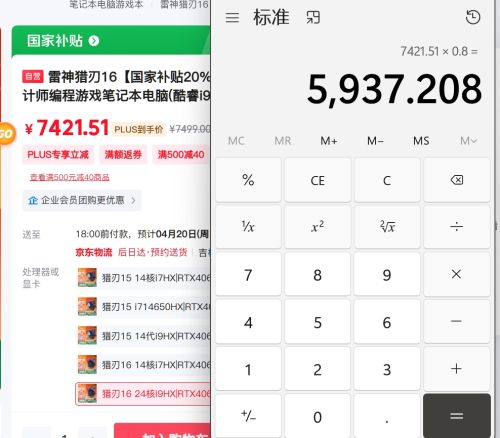Image resolution: width=500 pixels, height=438 pixels.
Task: Click the PLUS专享立减 promotion tag
Action: coord(58,155)
